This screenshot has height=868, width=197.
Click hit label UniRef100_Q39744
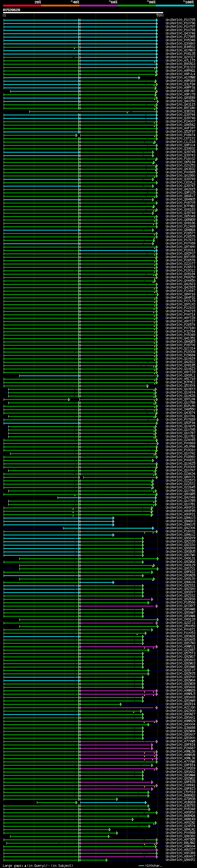[180, 115]
